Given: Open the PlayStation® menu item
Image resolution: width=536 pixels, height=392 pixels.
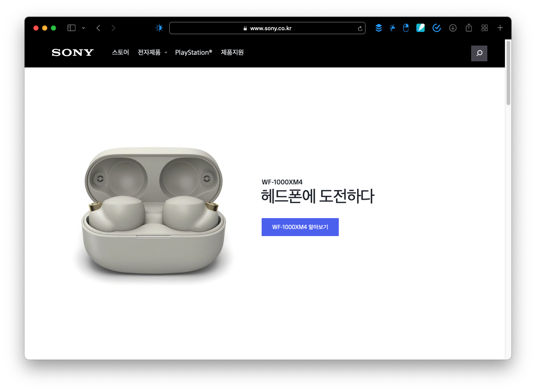Looking at the screenshot, I should [194, 53].
